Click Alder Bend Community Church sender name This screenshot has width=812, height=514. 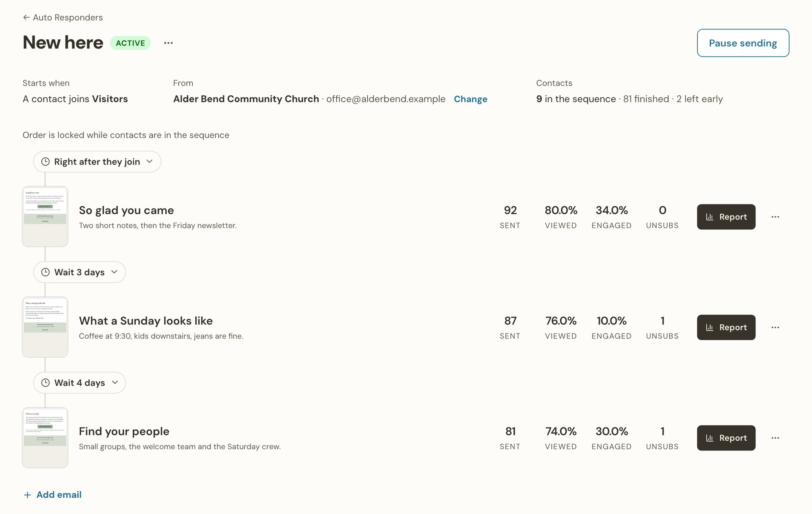coord(246,99)
